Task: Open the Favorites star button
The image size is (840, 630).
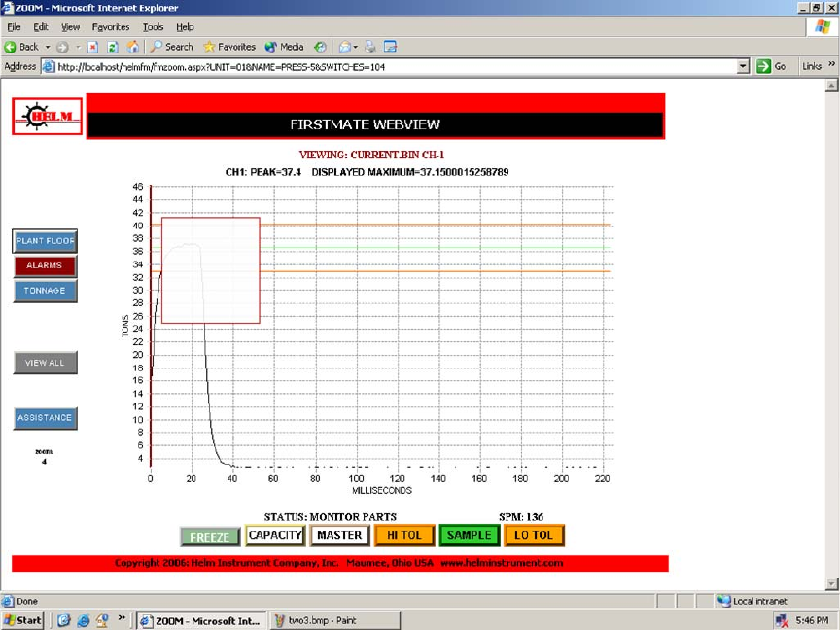Action: coord(229,47)
